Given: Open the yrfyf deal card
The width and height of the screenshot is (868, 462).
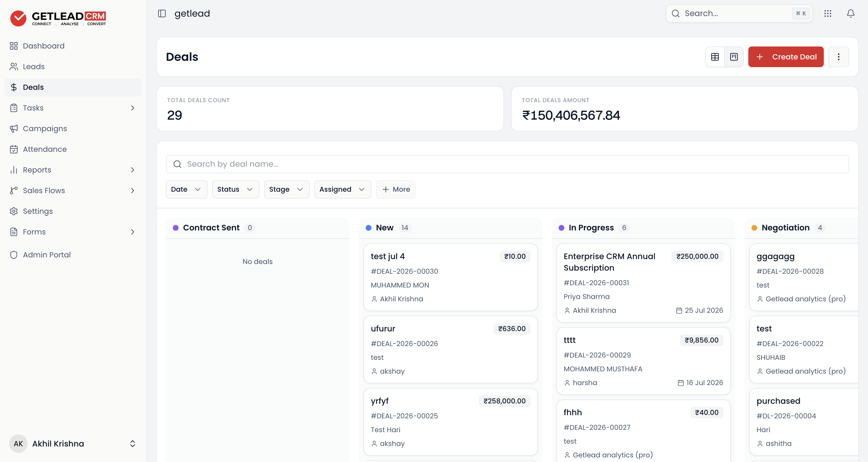Looking at the screenshot, I should (x=450, y=422).
